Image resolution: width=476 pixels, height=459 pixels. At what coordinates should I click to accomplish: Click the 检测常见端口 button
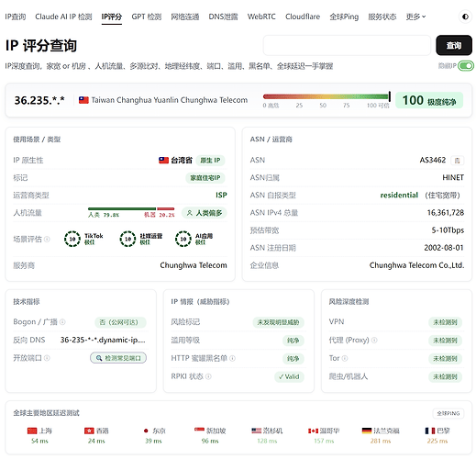point(118,358)
